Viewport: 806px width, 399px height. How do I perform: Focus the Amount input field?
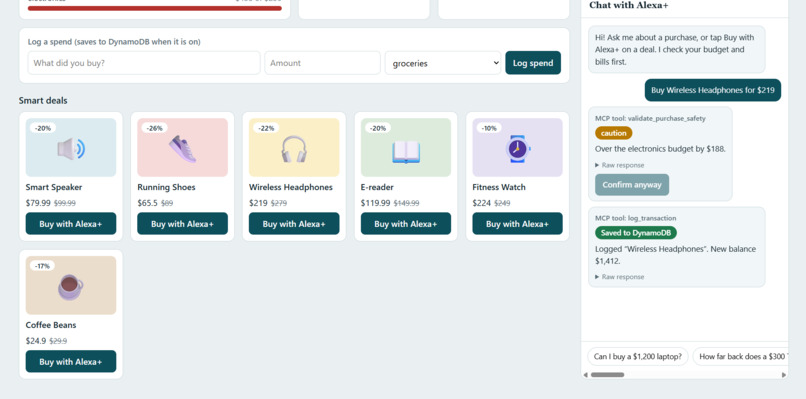[322, 63]
